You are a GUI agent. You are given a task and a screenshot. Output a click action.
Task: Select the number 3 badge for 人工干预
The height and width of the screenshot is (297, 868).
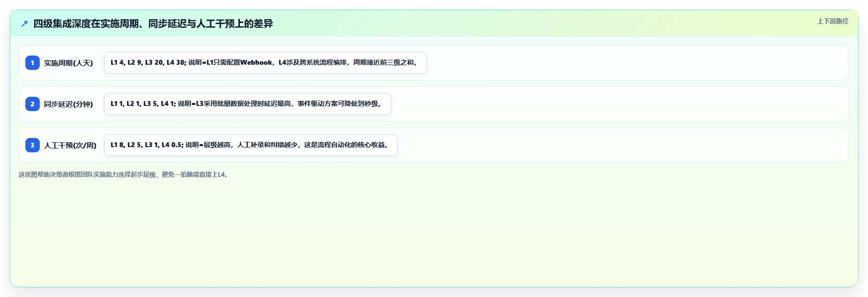(x=33, y=145)
